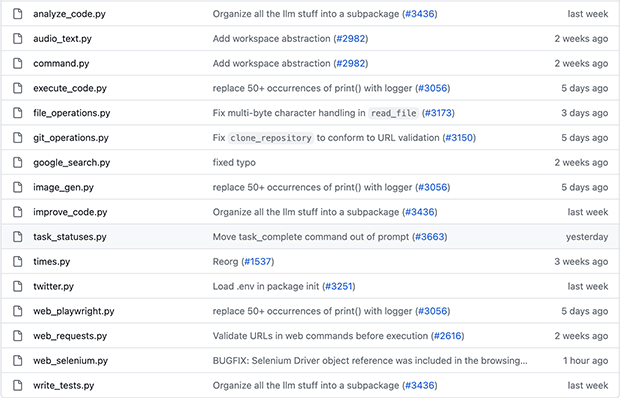Click the file icon beside google_search.py

pos(18,162)
